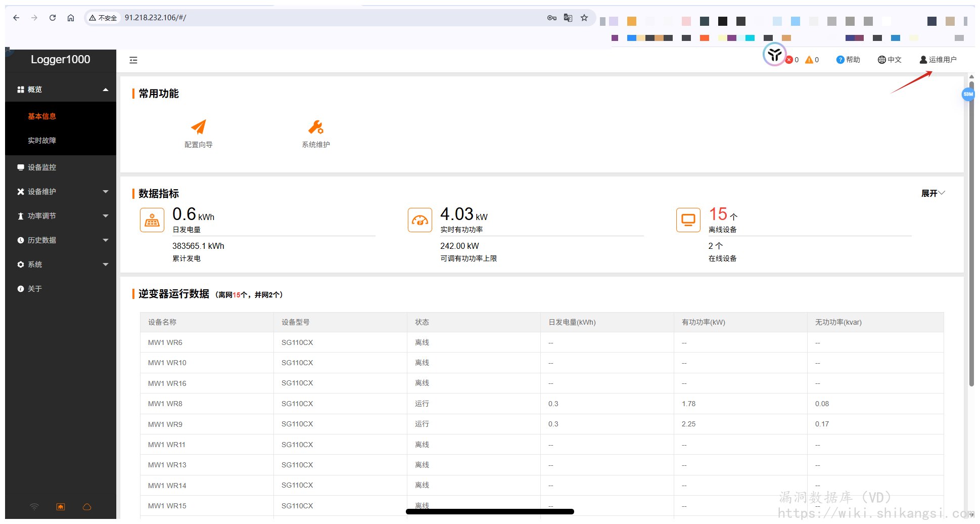The width and height of the screenshot is (980, 524).
Task: Click the 不安全 security warning indicator
Action: [103, 18]
